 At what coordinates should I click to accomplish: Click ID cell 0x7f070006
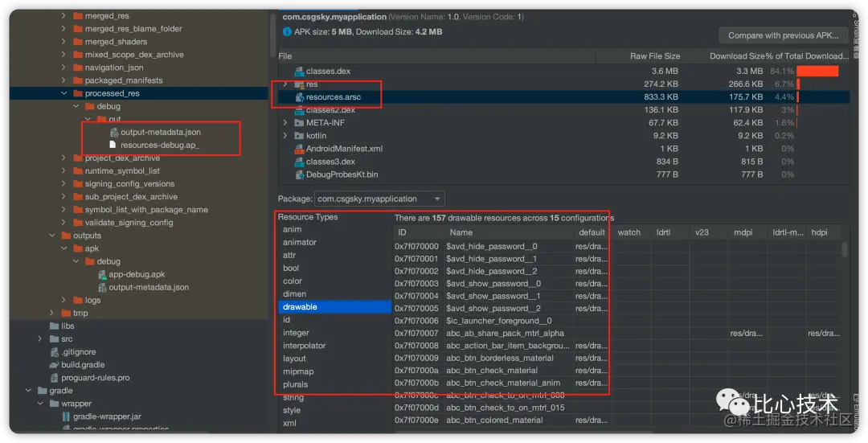(x=416, y=321)
